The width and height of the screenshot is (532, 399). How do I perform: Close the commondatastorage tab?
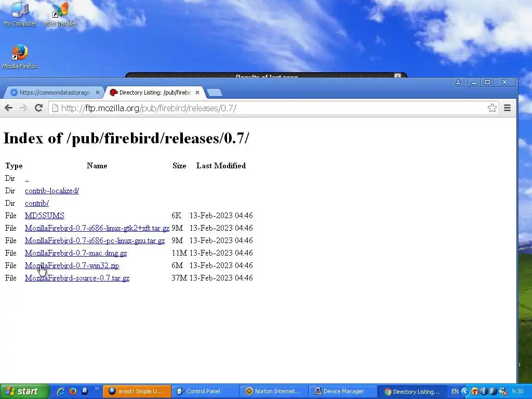pos(98,92)
